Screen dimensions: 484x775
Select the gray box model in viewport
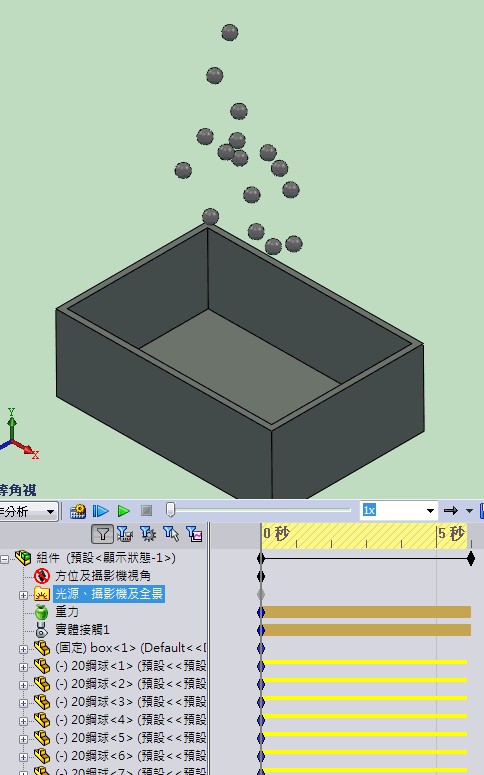(240, 362)
